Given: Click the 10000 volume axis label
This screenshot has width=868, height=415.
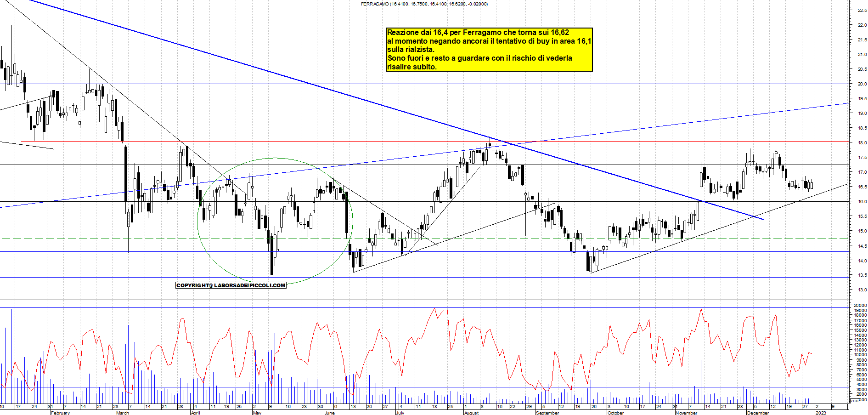Looking at the screenshot, I should coord(860,355).
